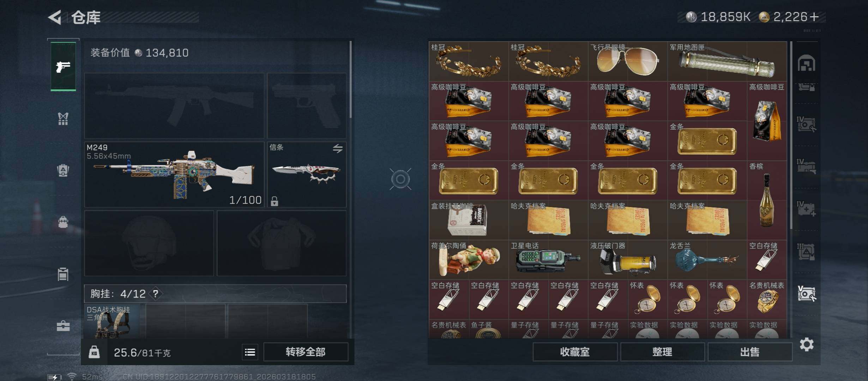Go back using the warehouse back arrow
Screen dimensions: 868x381
click(55, 17)
